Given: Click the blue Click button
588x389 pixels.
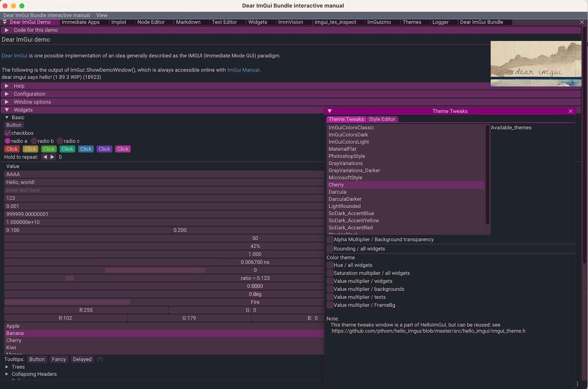Looking at the screenshot, I should (86, 149).
